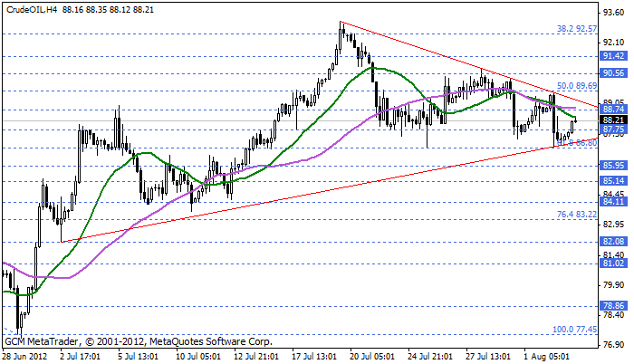Click the 76.4 Fibonacci retracement label
This screenshot has width=634, height=364.
coord(576,215)
